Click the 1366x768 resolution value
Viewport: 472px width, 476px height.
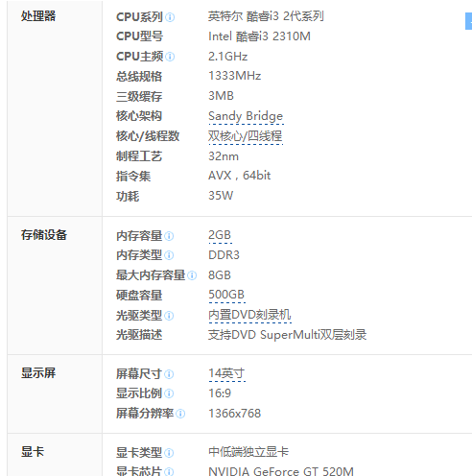(x=235, y=414)
